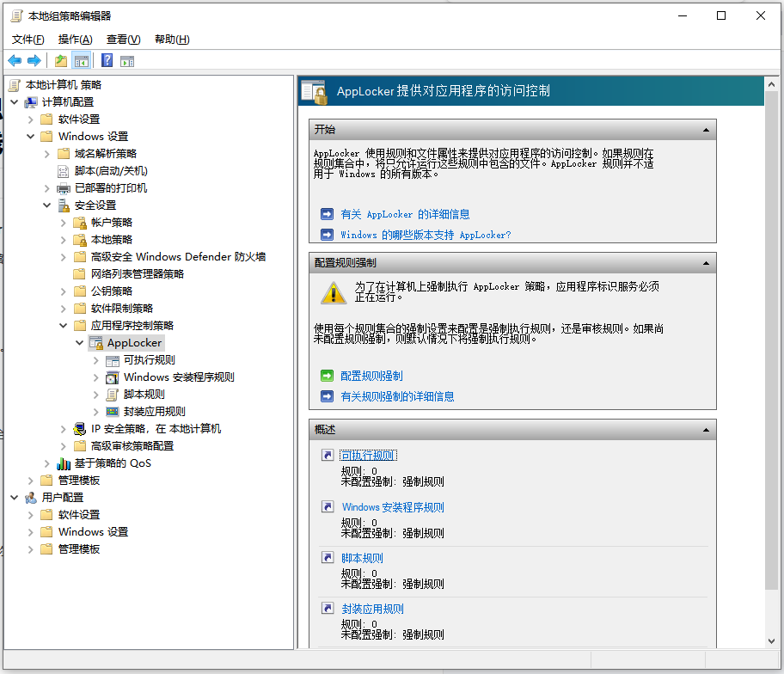Click the 可执行规则 tree icon
Screen dimensions: 784x674
click(x=113, y=360)
